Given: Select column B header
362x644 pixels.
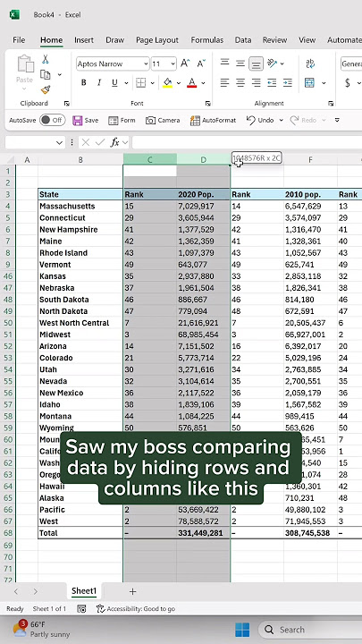Looking at the screenshot, I should pyautogui.click(x=80, y=159).
